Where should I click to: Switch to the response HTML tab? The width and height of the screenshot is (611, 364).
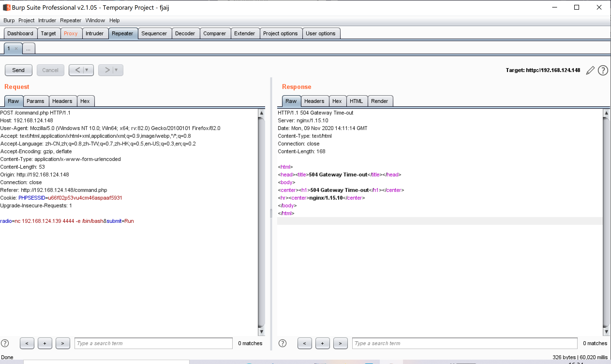357,101
